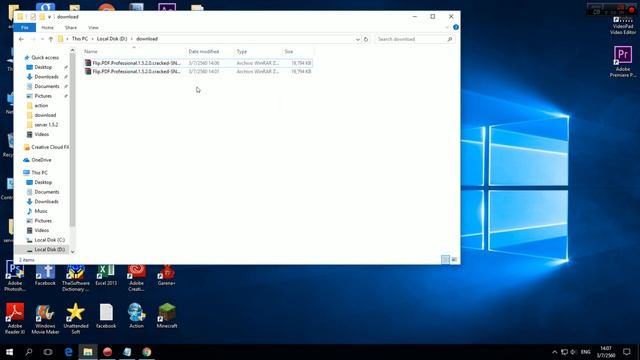Open VideoPad Video Editor desktop icon
The width and height of the screenshot is (640, 360).
(x=622, y=24)
